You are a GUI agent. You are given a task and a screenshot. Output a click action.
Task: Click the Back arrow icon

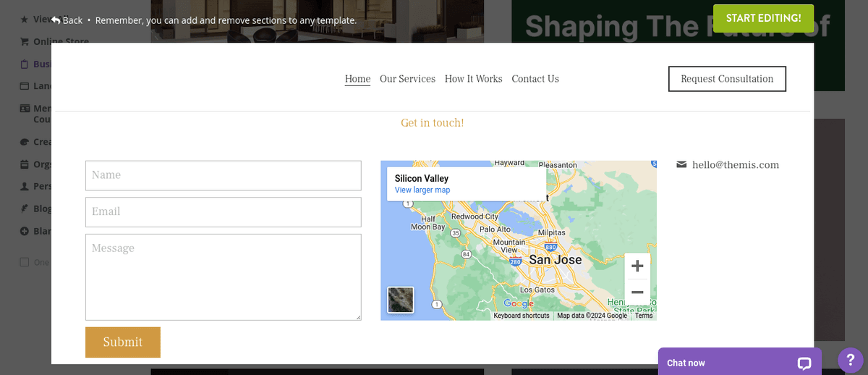56,20
